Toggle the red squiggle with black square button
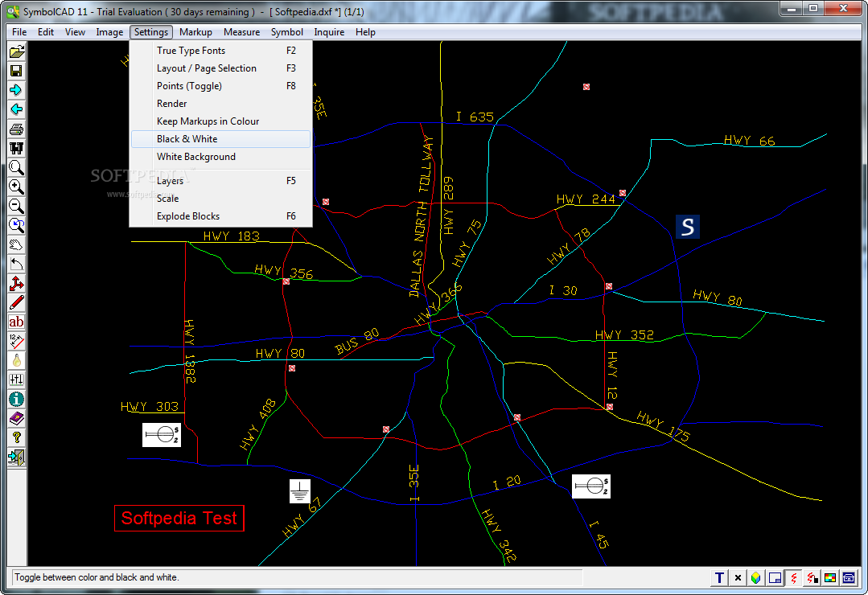This screenshot has height=595, width=868. coord(812,578)
